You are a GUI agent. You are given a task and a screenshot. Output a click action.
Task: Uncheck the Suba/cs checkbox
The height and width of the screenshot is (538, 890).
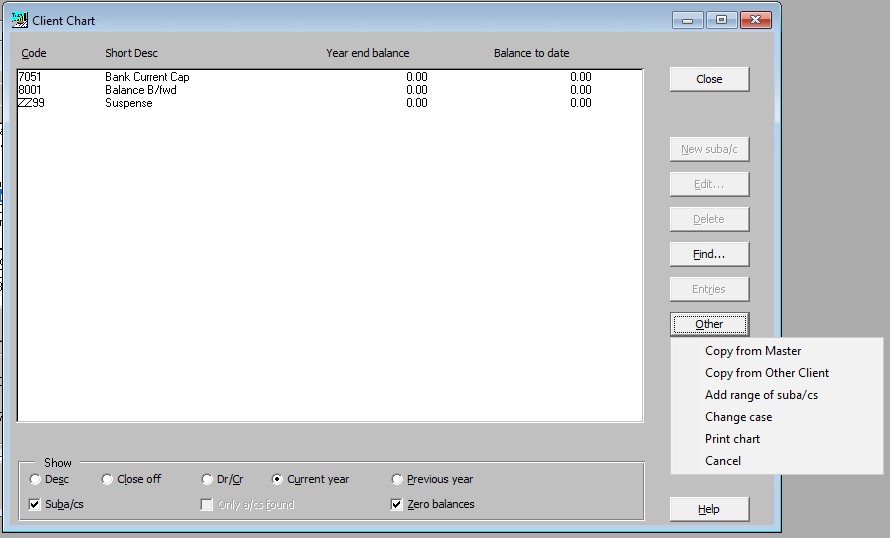[x=35, y=504]
